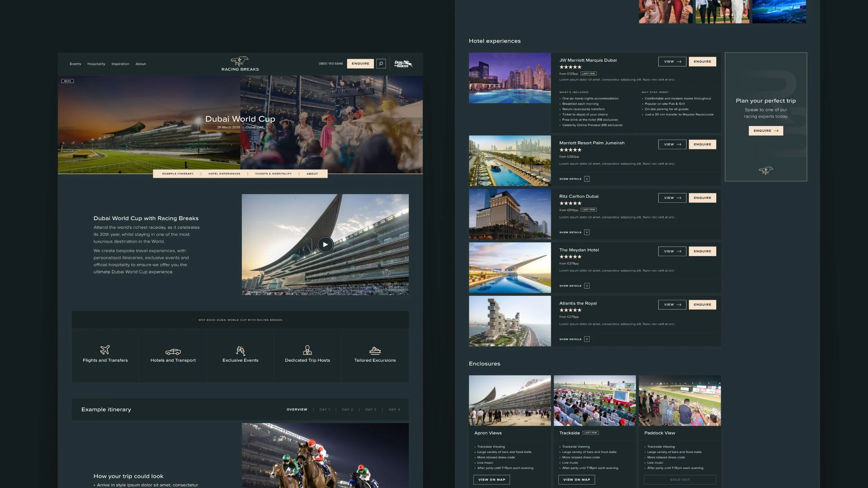The height and width of the screenshot is (488, 868).
Task: Click the Day at the Races logo
Action: click(x=403, y=64)
